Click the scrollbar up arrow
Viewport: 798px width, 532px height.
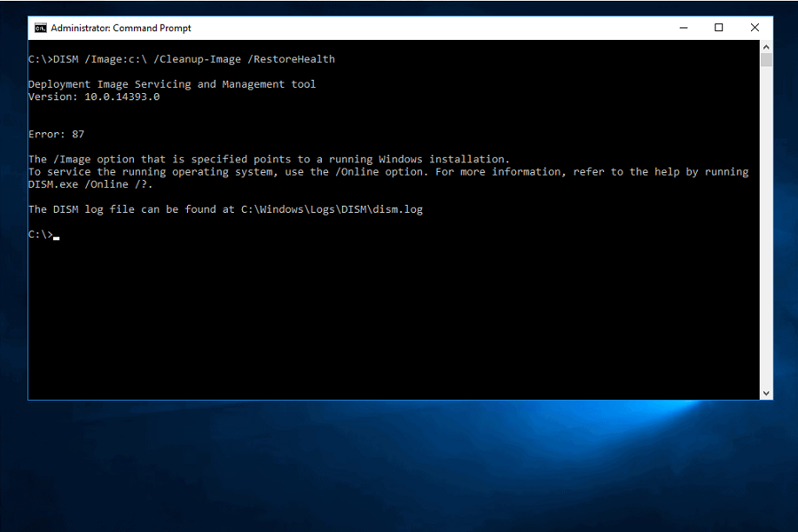(766, 46)
